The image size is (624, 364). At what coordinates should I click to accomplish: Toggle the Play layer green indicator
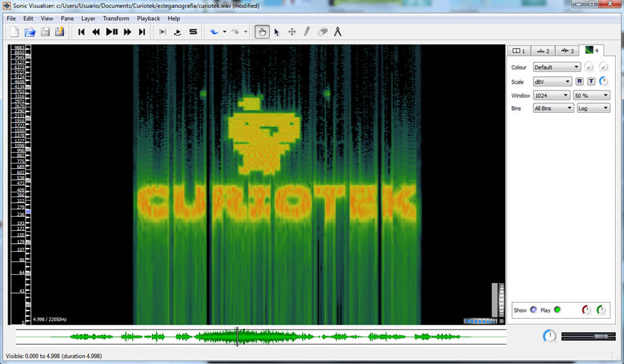(x=557, y=309)
